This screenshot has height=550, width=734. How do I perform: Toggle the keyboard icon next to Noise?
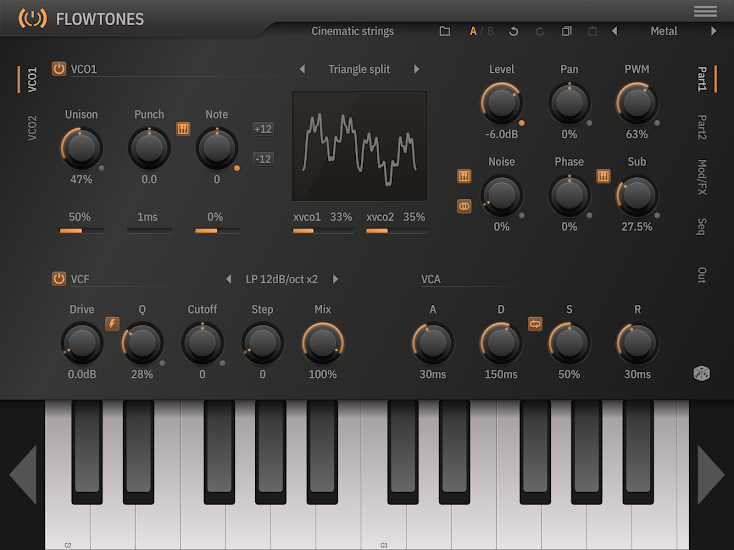pos(464,176)
